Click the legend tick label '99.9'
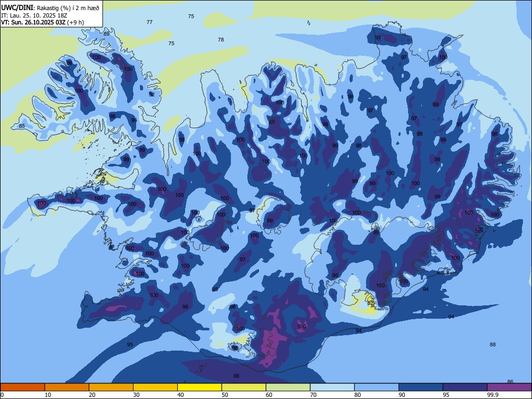Image resolution: width=532 pixels, height=399 pixels. [492, 395]
